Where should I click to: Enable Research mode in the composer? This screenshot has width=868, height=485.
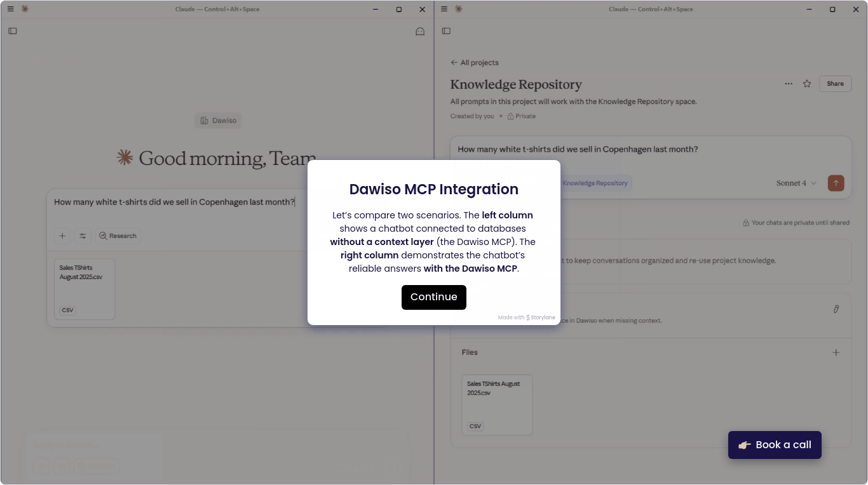coord(118,236)
